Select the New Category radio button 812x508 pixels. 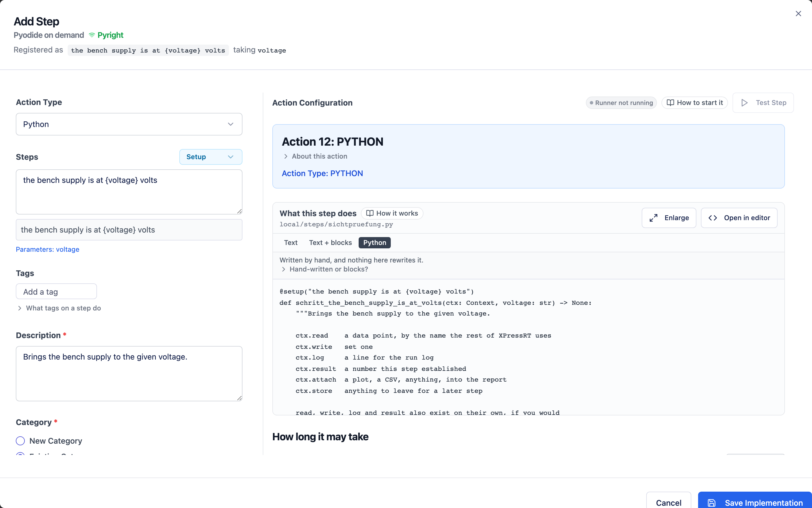(21, 441)
